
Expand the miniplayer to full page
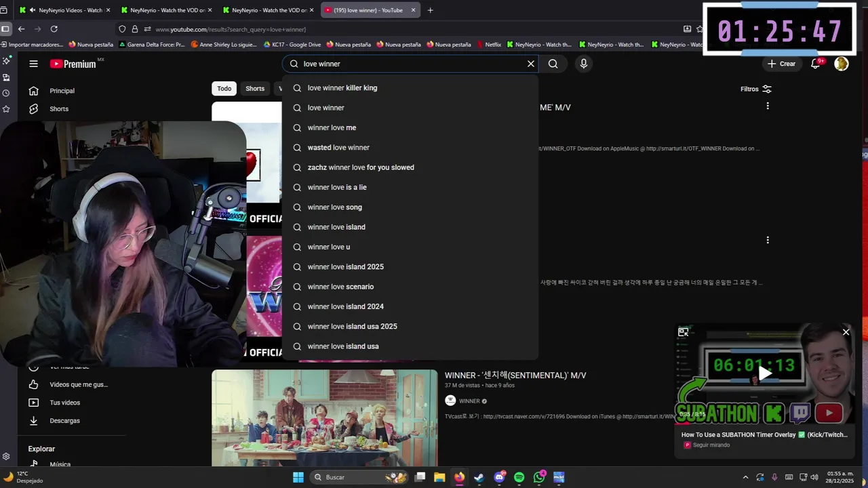coord(684,332)
